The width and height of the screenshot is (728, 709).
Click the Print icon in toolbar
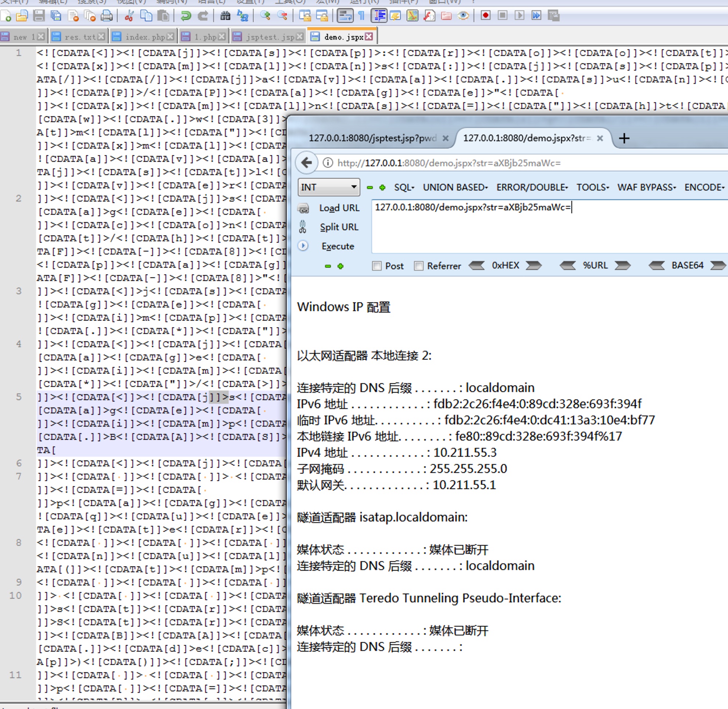(107, 16)
